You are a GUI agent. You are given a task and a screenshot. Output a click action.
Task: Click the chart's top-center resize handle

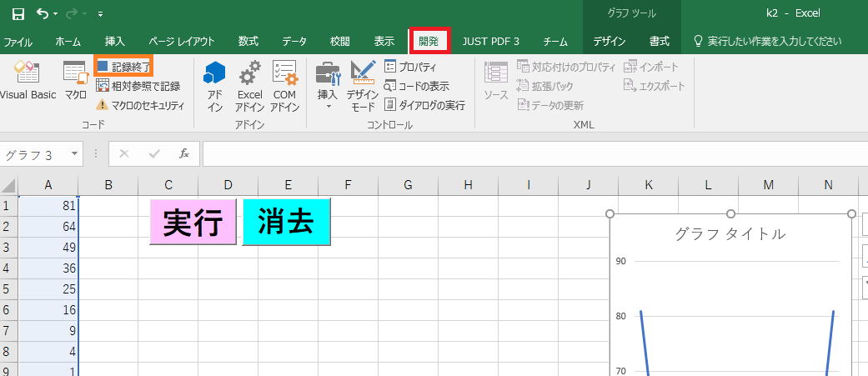pyautogui.click(x=730, y=213)
